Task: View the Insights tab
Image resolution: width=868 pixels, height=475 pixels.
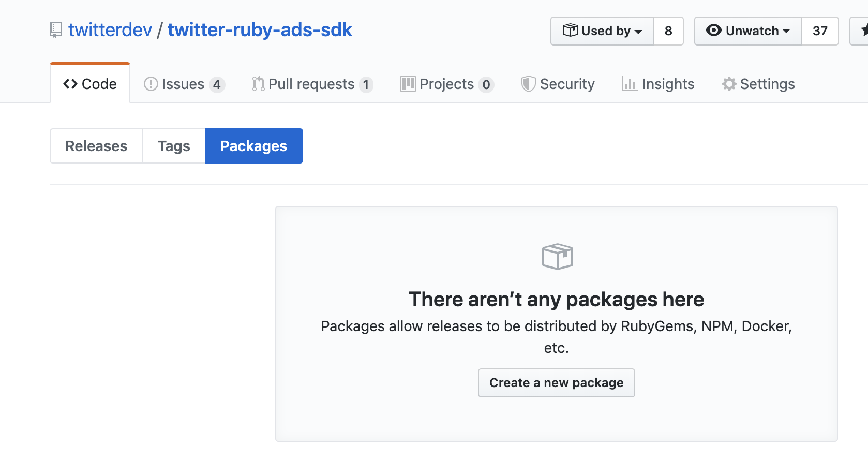Action: [658, 84]
